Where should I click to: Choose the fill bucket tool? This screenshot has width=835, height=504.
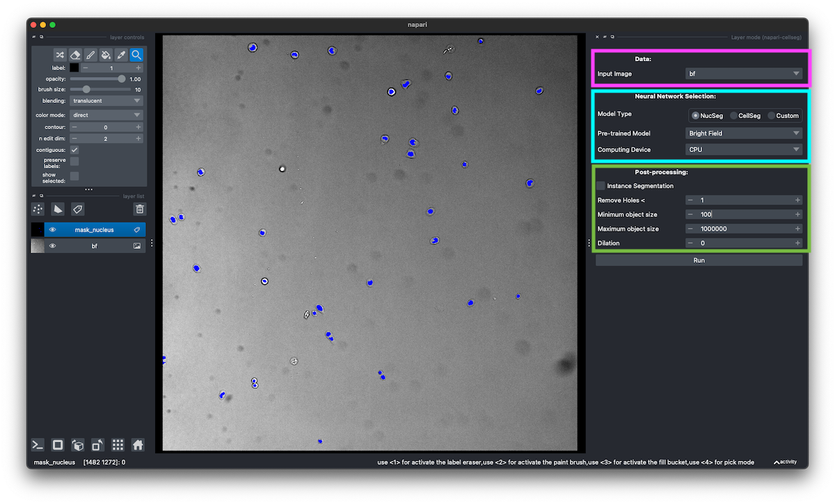106,54
